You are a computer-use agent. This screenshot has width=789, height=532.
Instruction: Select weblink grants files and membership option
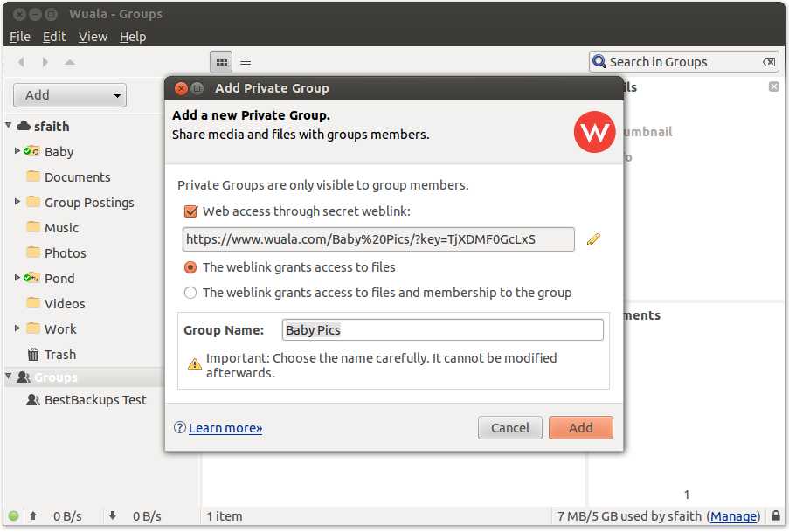pyautogui.click(x=190, y=293)
